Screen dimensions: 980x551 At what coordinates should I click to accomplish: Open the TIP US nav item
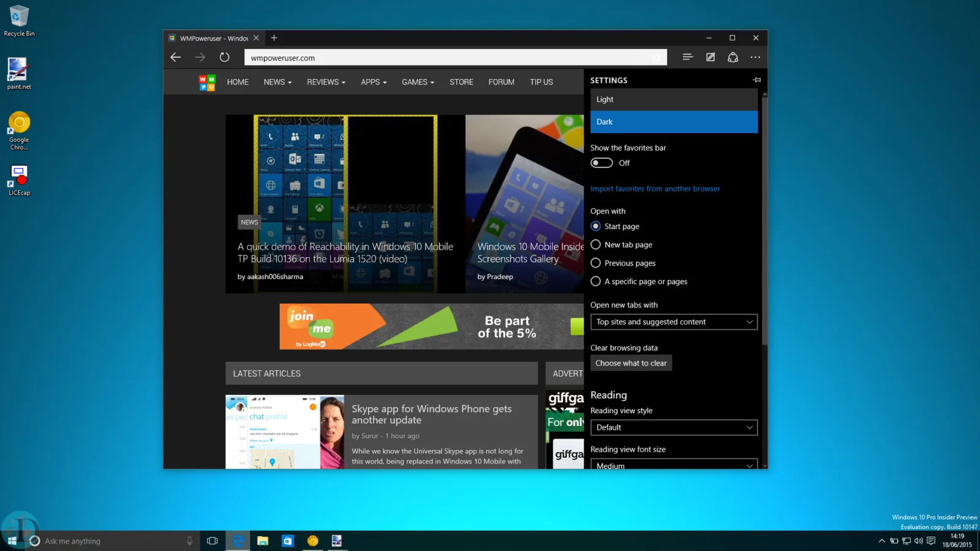[x=541, y=82]
